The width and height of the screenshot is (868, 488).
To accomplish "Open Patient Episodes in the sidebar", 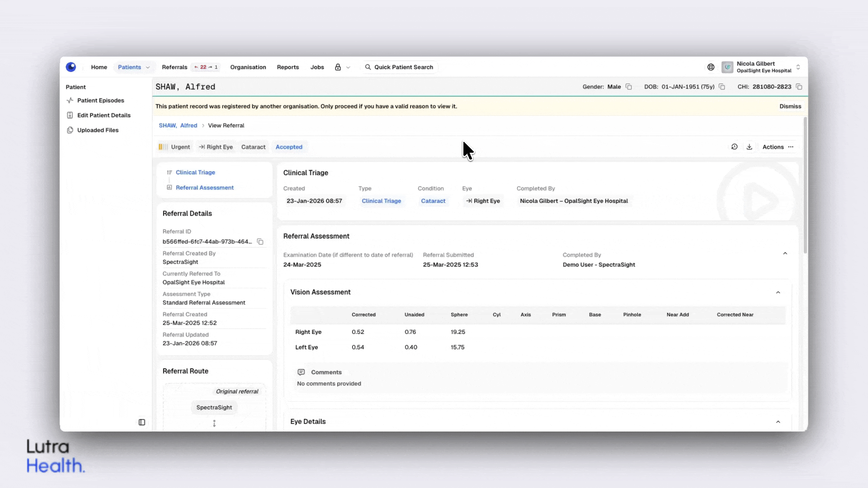I will [x=101, y=100].
